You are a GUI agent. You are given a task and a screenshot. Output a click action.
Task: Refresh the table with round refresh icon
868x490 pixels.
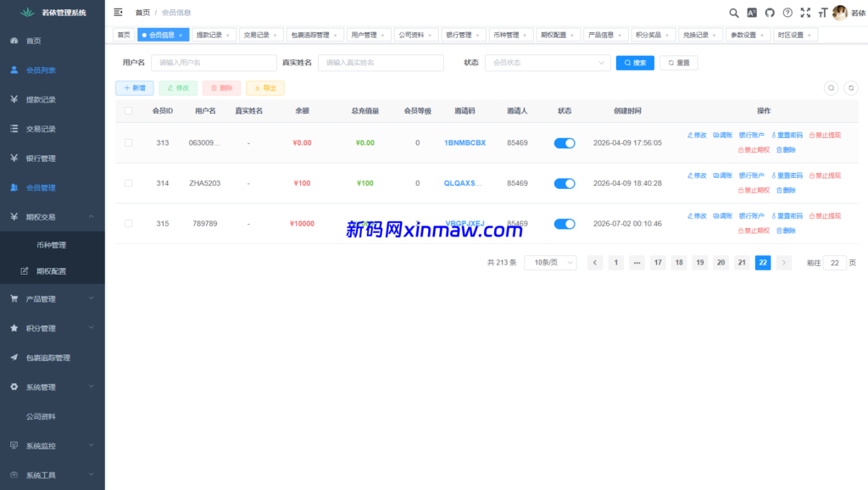851,88
